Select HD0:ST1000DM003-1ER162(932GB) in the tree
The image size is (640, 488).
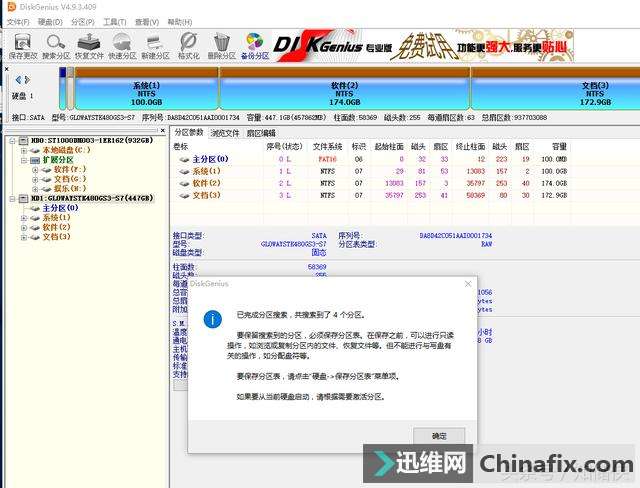(92, 140)
